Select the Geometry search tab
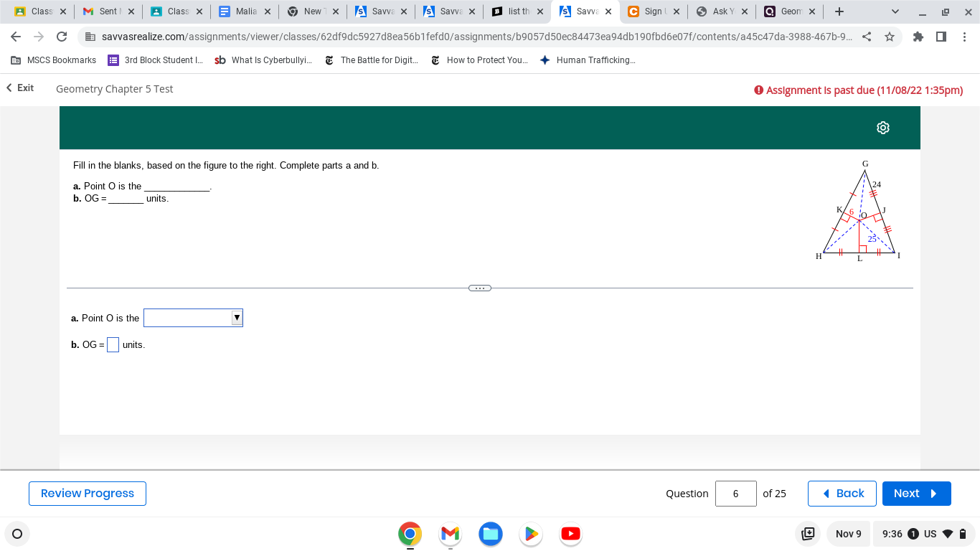Screen dimensions: 980x551 [x=789, y=11]
